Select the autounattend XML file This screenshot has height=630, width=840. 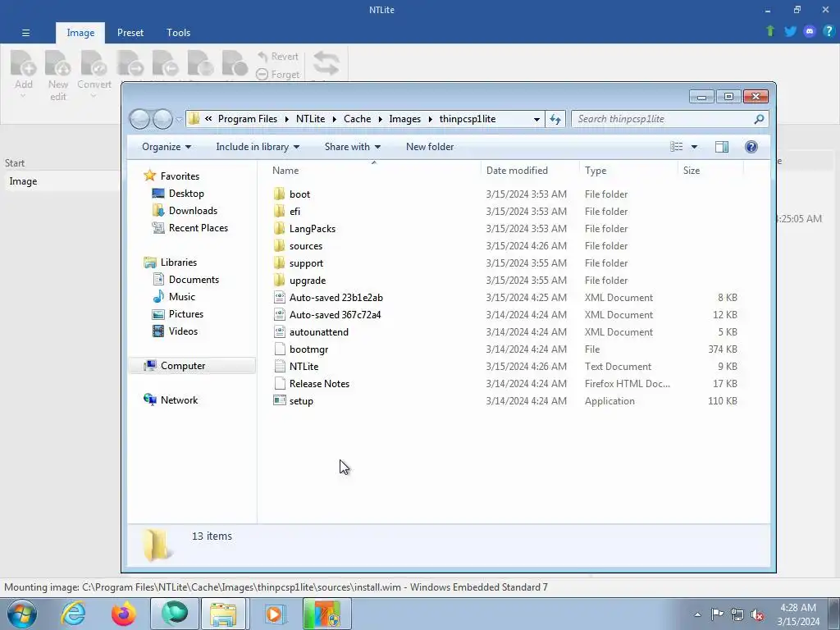pos(311,332)
